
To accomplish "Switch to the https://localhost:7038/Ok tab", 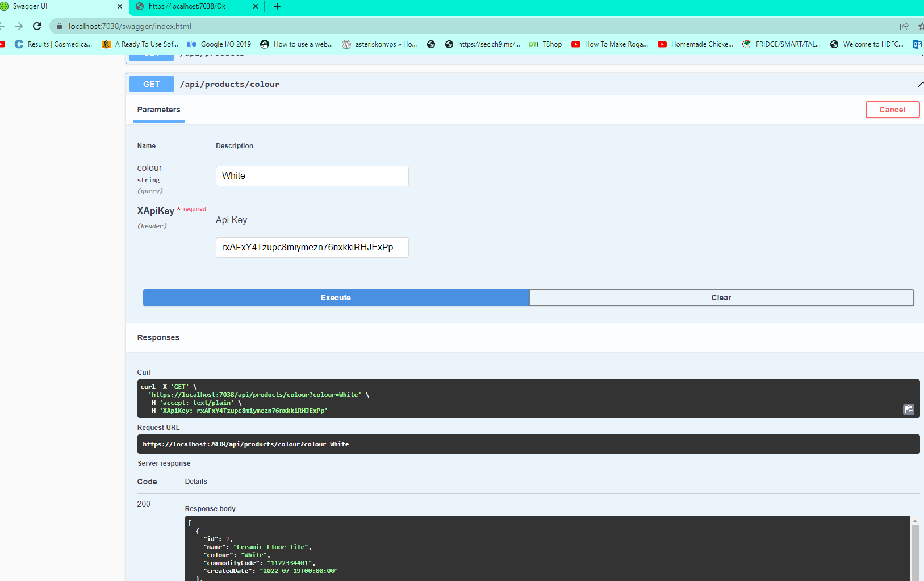I will coord(196,6).
